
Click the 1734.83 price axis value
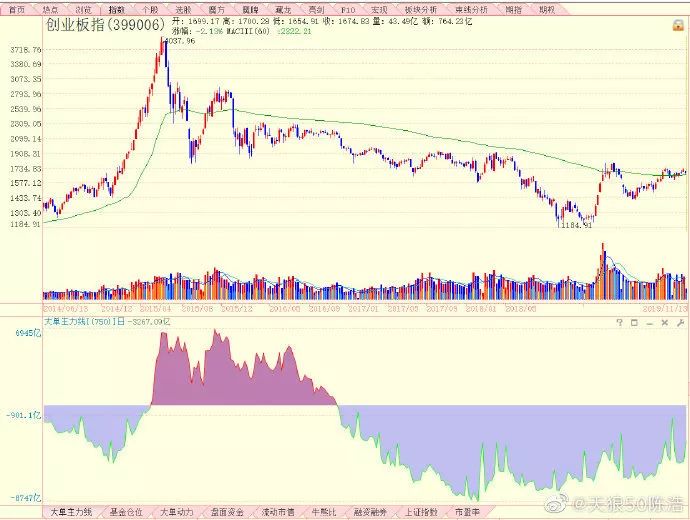[x=26, y=168]
